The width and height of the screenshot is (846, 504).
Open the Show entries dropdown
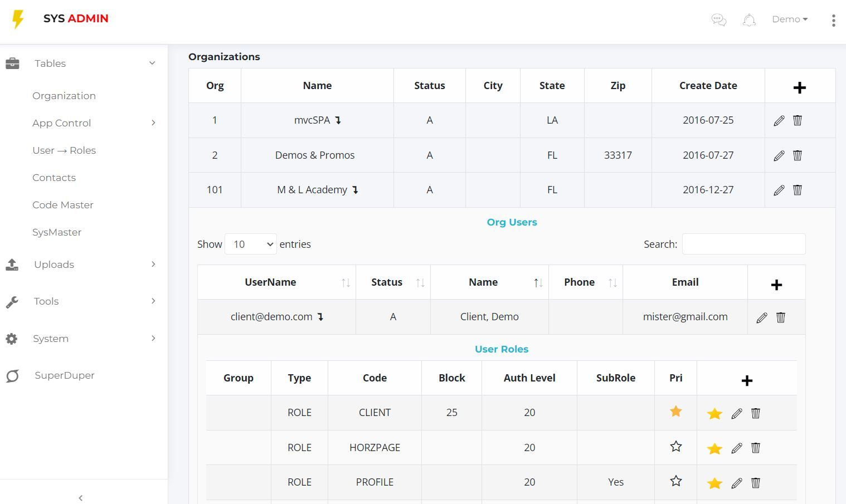[251, 244]
